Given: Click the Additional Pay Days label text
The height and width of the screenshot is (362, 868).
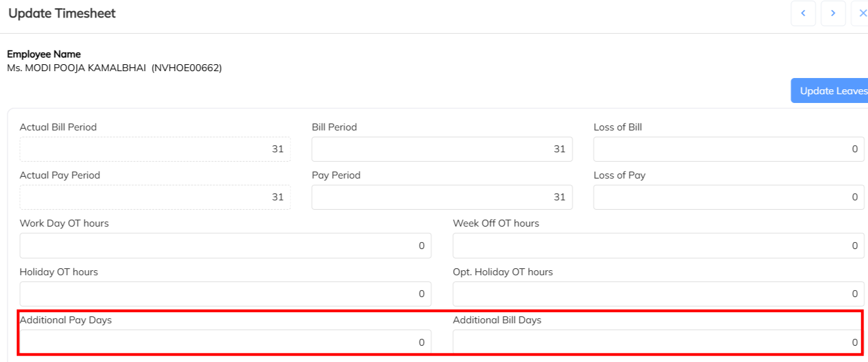Looking at the screenshot, I should (66, 320).
